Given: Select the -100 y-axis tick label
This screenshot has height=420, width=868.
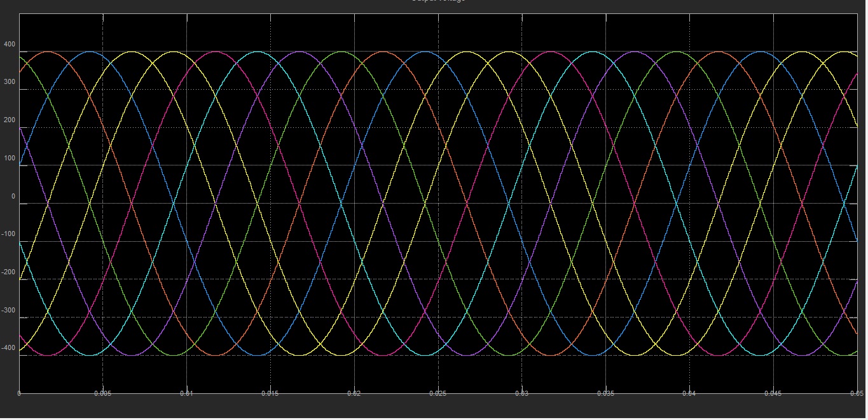Looking at the screenshot, I should click(8, 234).
